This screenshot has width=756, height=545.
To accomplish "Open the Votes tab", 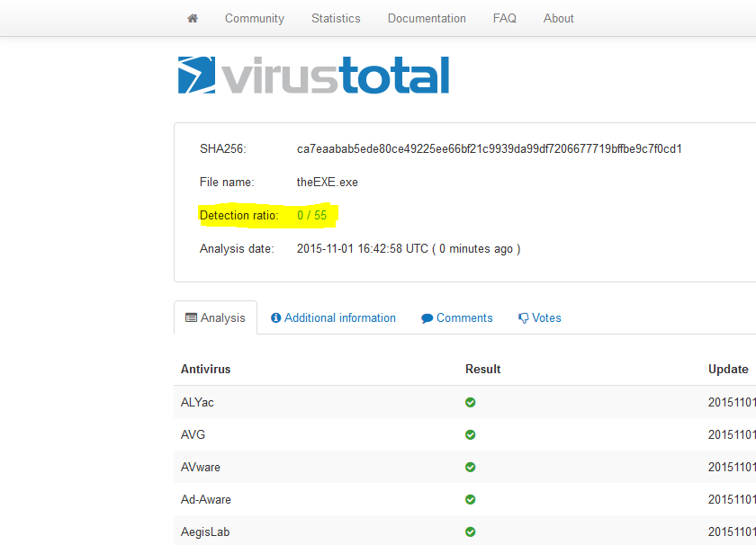I will click(x=540, y=317).
